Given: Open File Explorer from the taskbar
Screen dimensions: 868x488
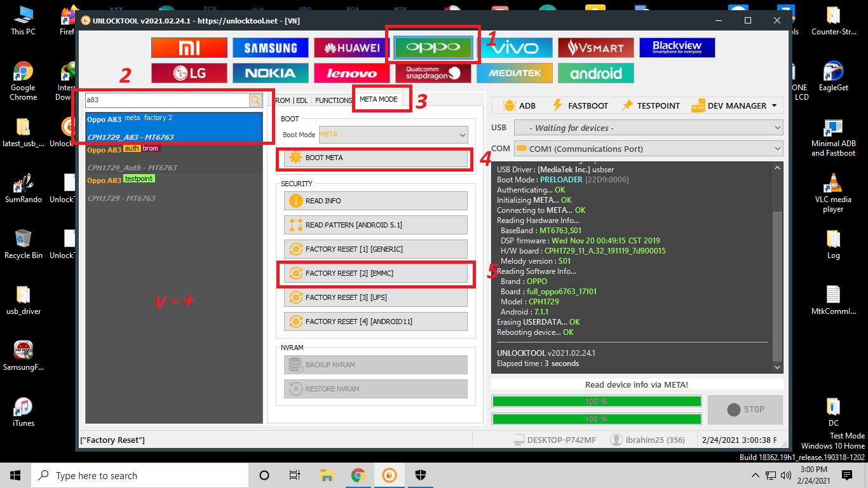Looking at the screenshot, I should coord(327,475).
